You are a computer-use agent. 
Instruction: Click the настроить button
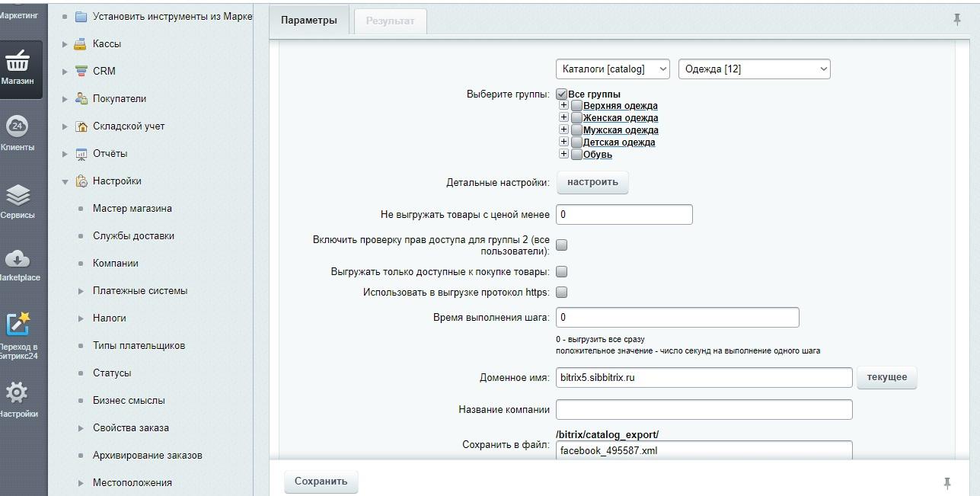tap(592, 182)
